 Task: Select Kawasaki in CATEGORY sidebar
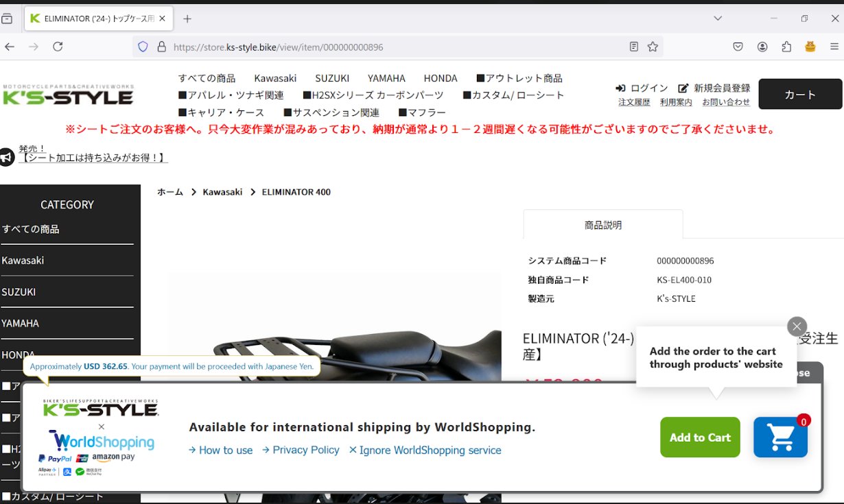[23, 261]
